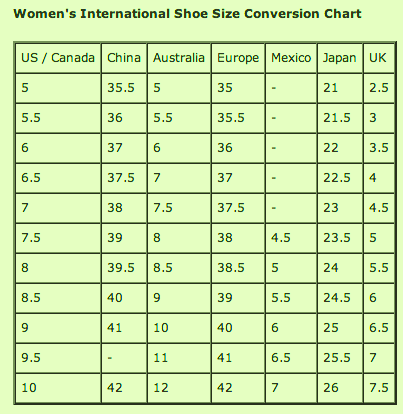Screen dimensions: 403x414
Task: Select the Europe 37.5 cell
Action: pyautogui.click(x=238, y=208)
